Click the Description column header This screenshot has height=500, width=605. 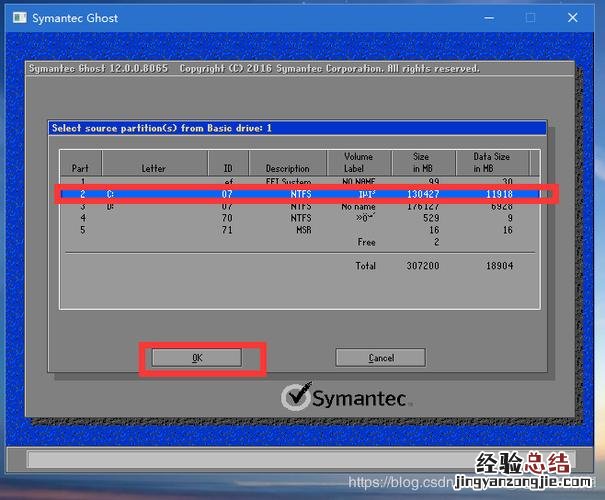click(287, 163)
